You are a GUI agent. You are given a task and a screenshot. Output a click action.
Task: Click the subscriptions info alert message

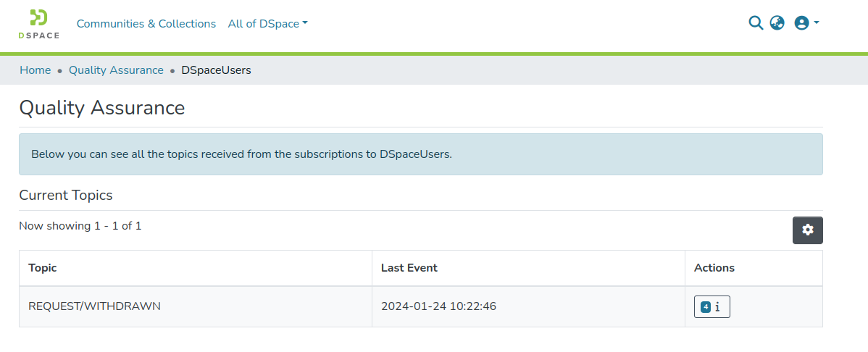(242, 154)
